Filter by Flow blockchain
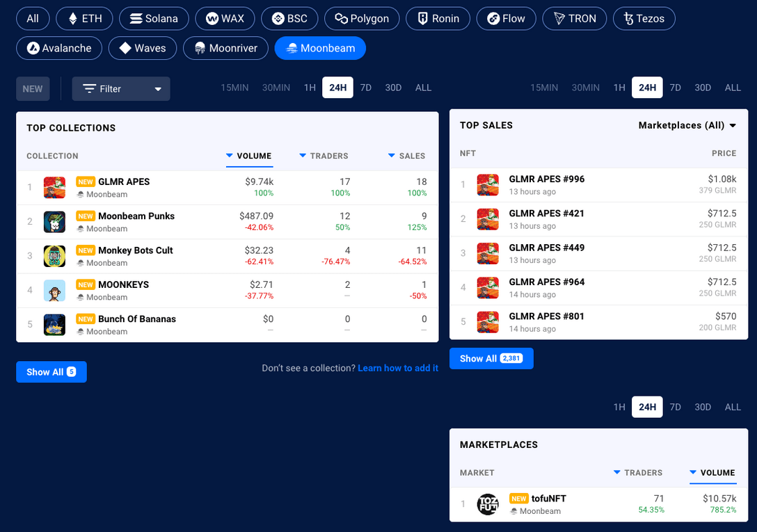This screenshot has height=532, width=757. click(x=506, y=19)
